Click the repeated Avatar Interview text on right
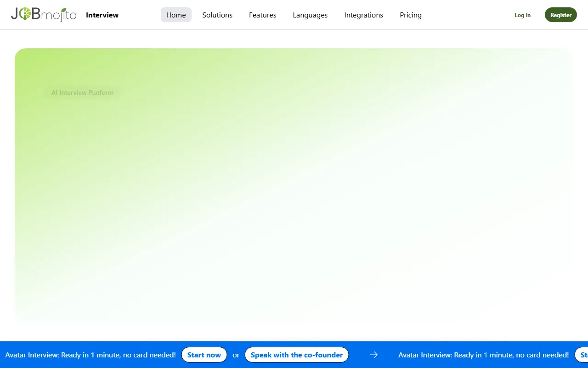Screen dimensions: 588x368 pos(483,355)
